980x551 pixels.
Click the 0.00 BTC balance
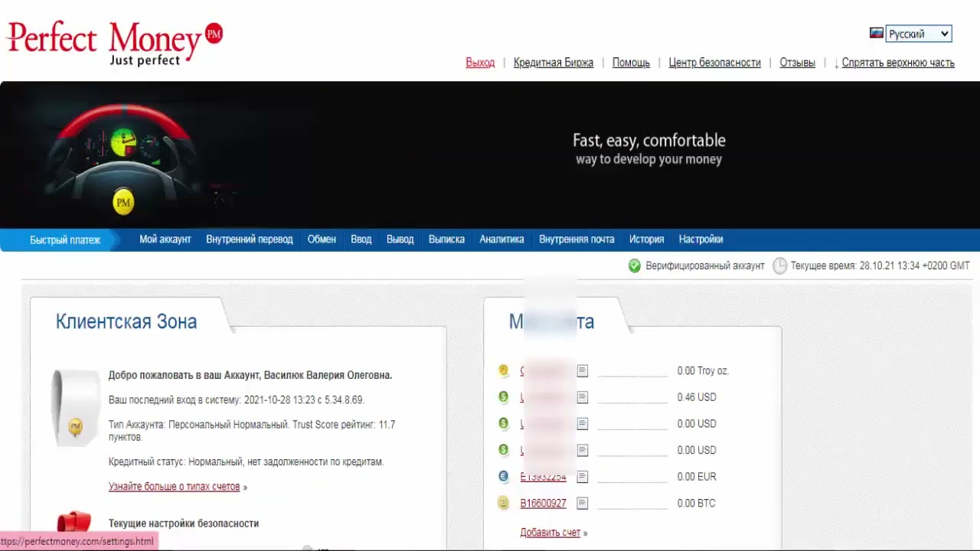697,504
